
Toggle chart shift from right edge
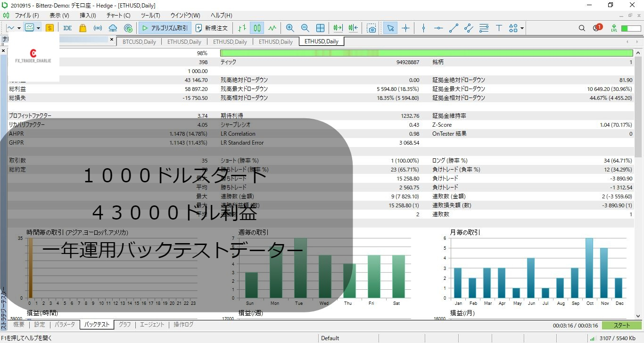tap(353, 28)
